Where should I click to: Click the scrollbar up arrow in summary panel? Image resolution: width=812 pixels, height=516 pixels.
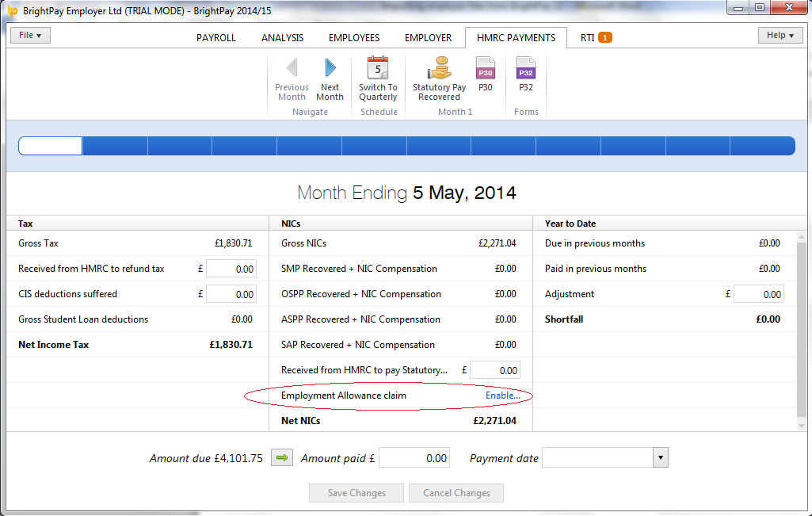tap(802, 236)
